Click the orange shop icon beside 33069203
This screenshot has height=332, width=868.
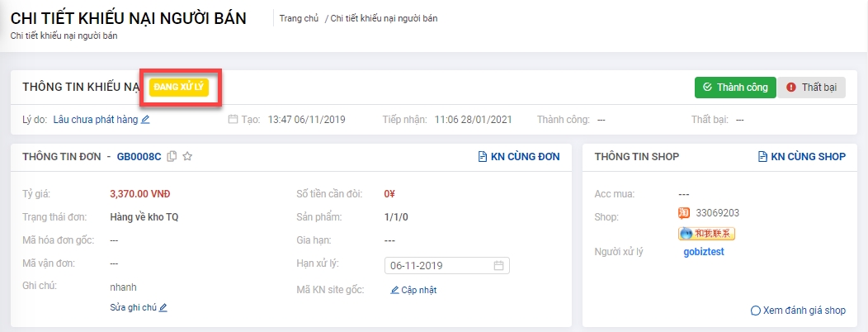(x=683, y=215)
